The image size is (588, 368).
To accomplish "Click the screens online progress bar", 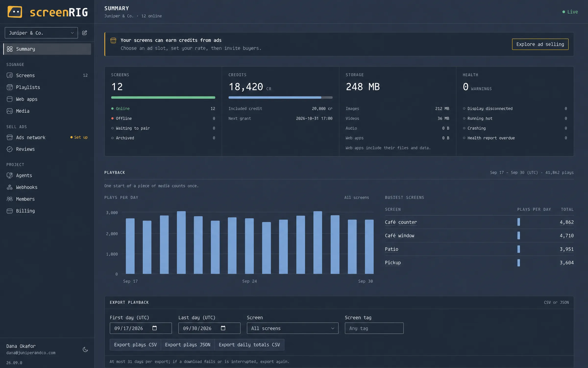I will [x=163, y=97].
